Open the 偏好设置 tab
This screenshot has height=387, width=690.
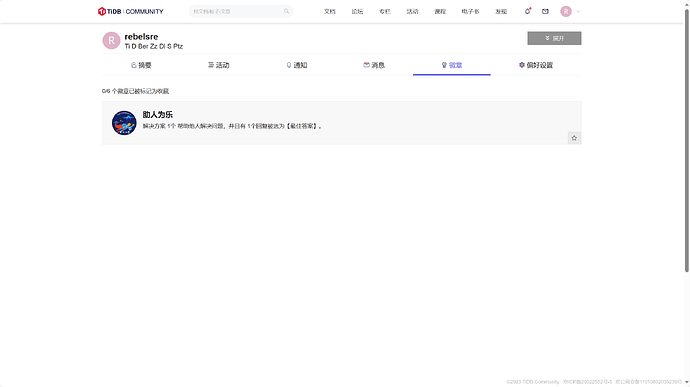[536, 65]
